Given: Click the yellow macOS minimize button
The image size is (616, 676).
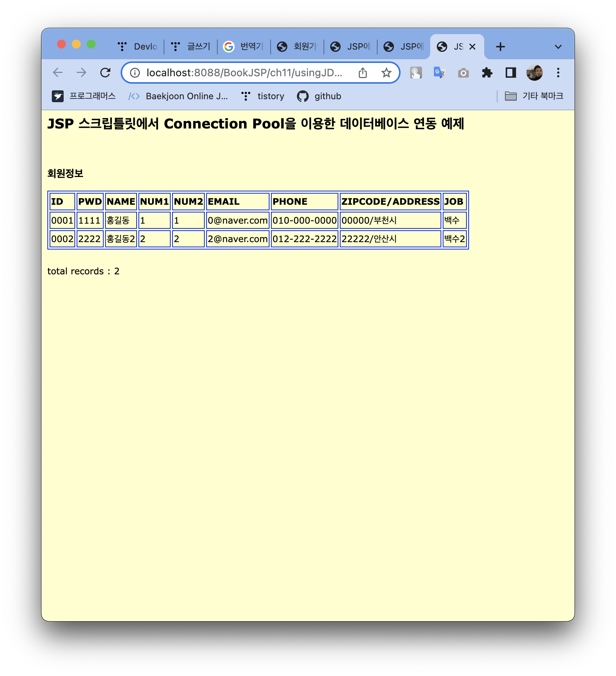Looking at the screenshot, I should [x=76, y=44].
